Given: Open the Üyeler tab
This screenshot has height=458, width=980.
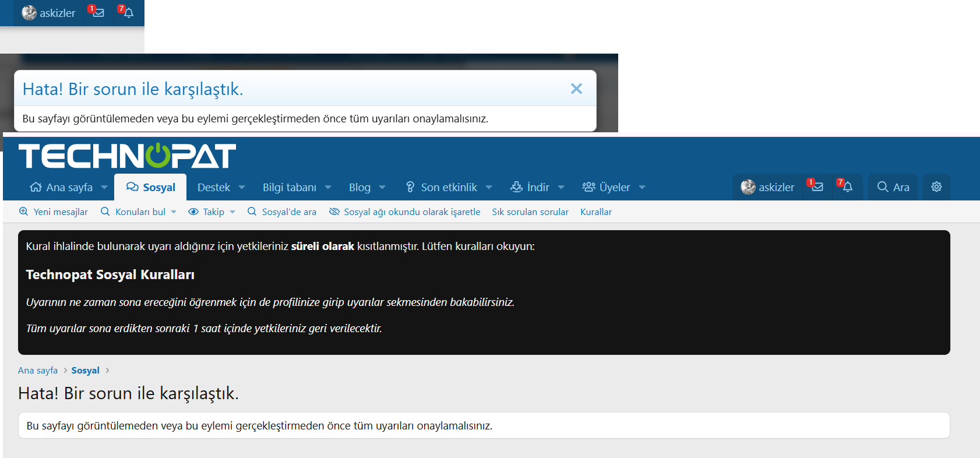Looking at the screenshot, I should click(x=607, y=187).
